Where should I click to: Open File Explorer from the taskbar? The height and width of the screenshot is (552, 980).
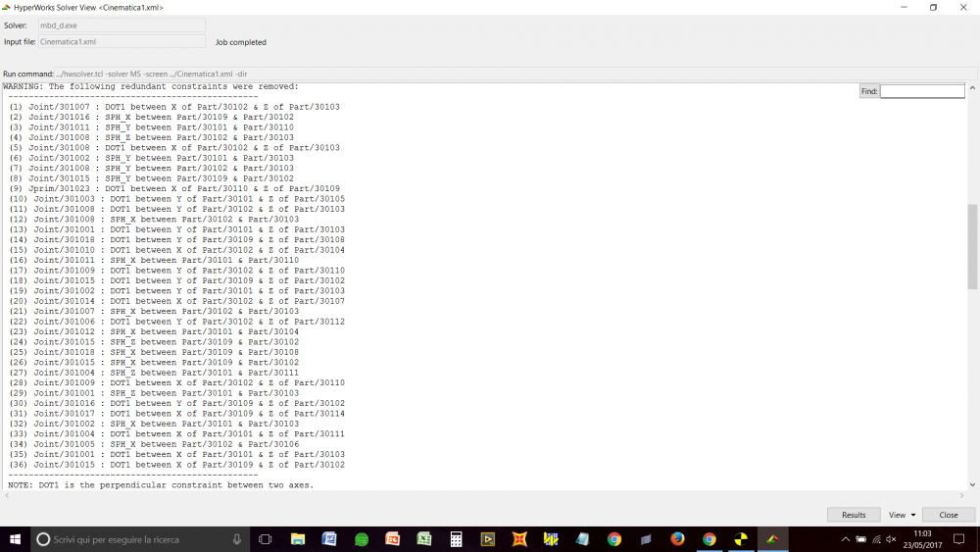pyautogui.click(x=298, y=539)
